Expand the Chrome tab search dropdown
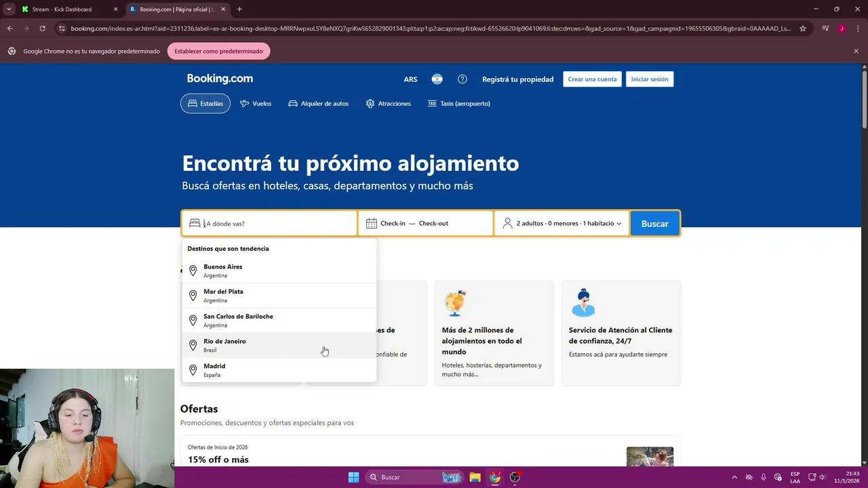This screenshot has width=868, height=488. point(9,9)
